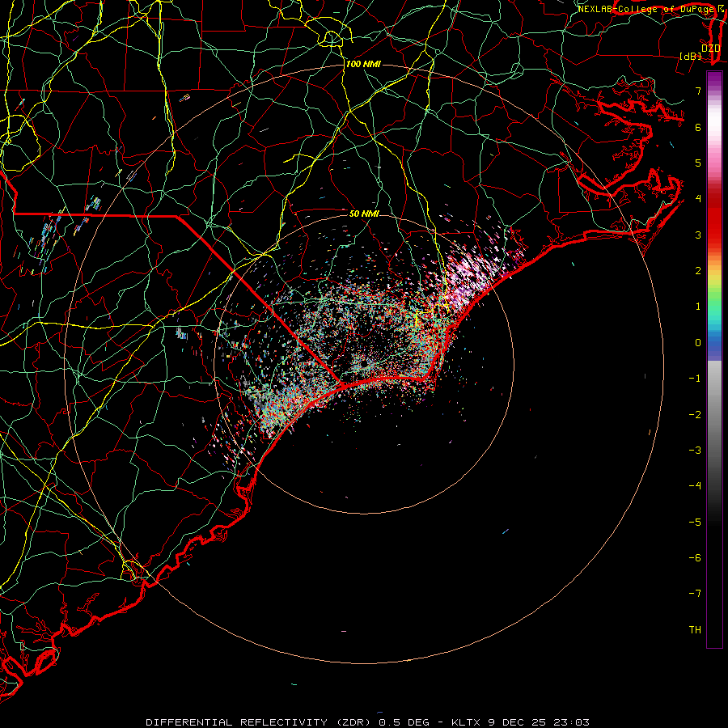Image resolution: width=728 pixels, height=728 pixels.
Task: Click the 3 dB tick label on scale
Action: click(x=698, y=235)
